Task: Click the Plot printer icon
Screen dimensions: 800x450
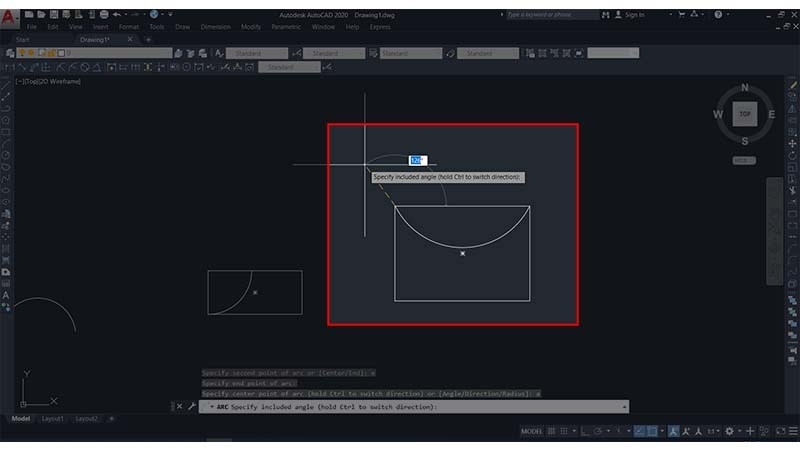Action: [x=104, y=15]
